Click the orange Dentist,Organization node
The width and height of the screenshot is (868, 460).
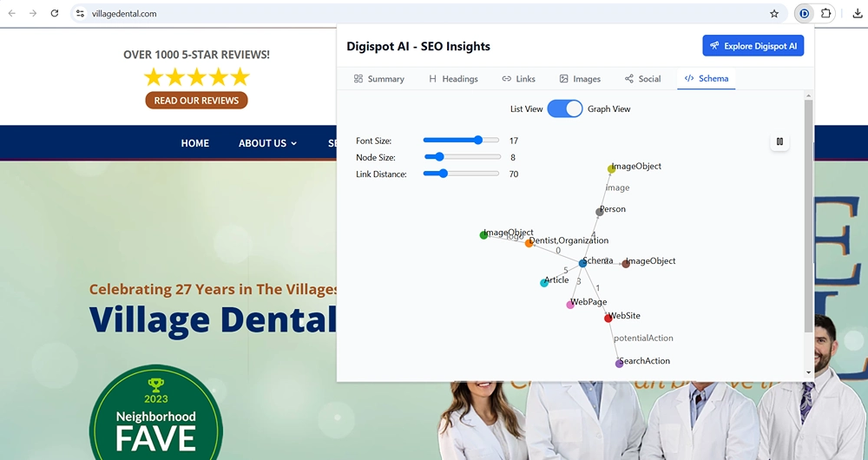(529, 243)
